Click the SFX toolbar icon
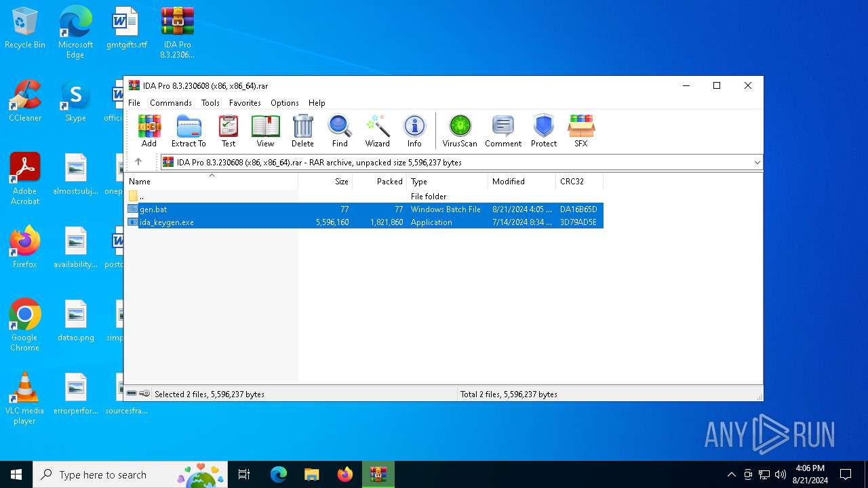868x488 pixels. pyautogui.click(x=581, y=131)
